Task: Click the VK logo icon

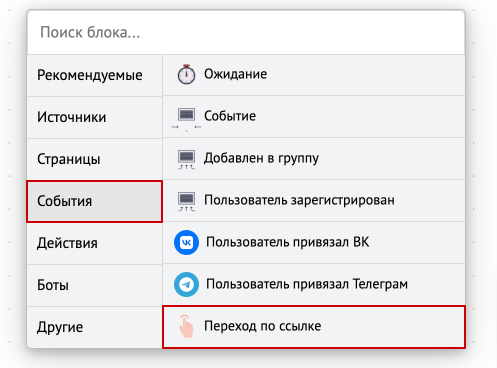Action: [186, 242]
